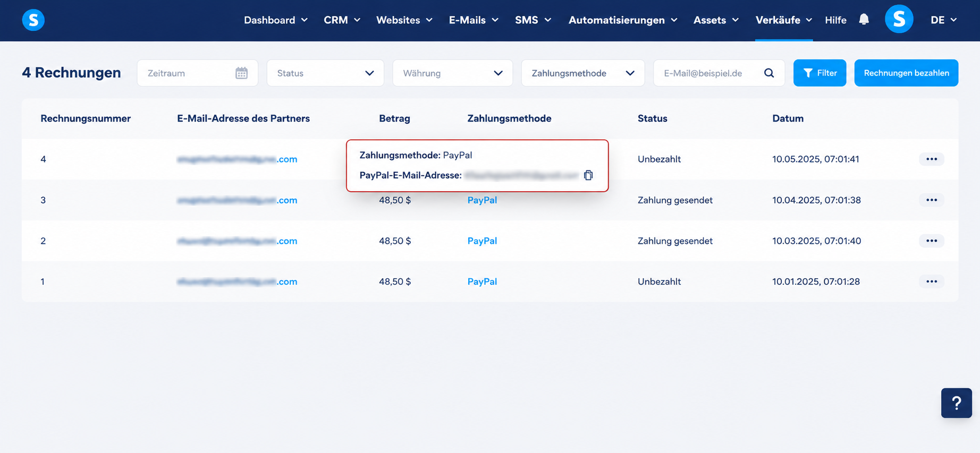Expand the Status filter dropdown
This screenshot has height=453, width=980.
pos(325,73)
